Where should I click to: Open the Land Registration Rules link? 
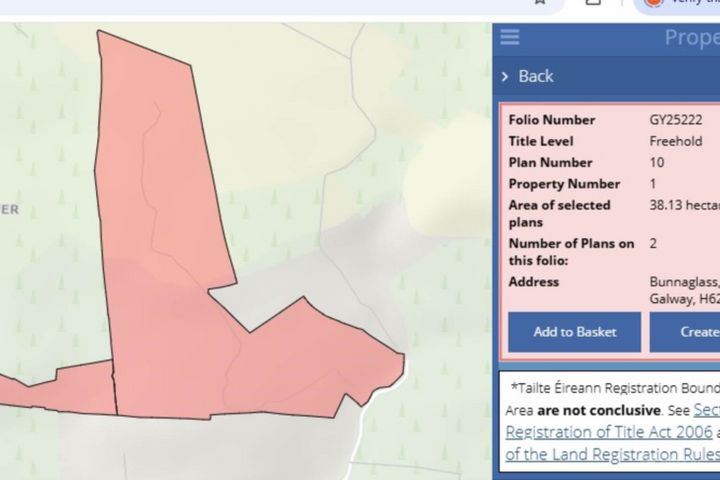tap(613, 454)
